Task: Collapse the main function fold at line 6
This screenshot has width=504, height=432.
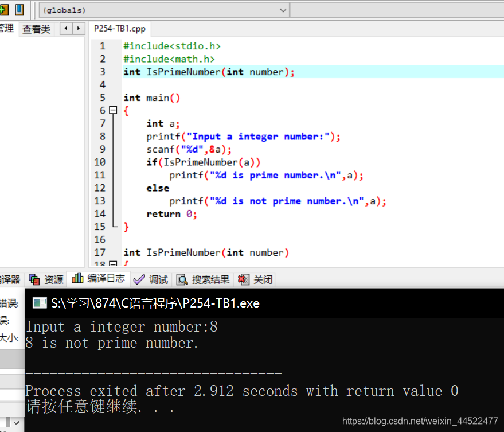Action: click(x=113, y=110)
